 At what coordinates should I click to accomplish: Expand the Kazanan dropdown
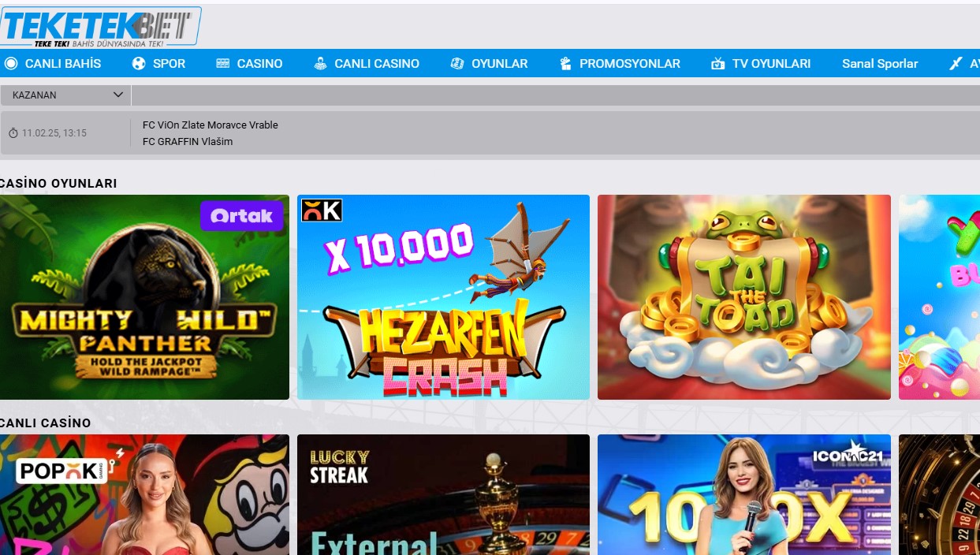click(65, 95)
